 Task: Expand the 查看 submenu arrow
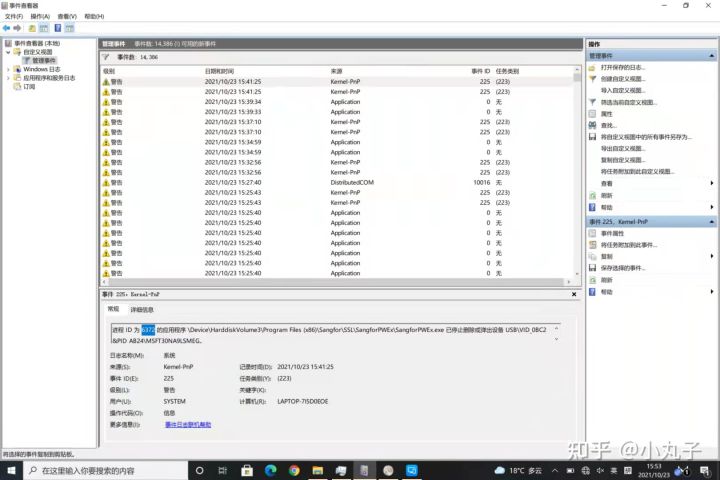tap(712, 183)
